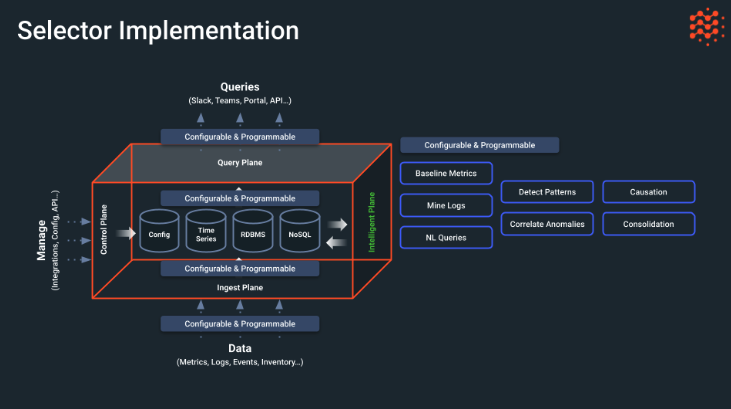Image resolution: width=731 pixels, height=409 pixels.
Task: Click the left-pointing arrow beside Intelligent Plane
Action: coord(336,242)
